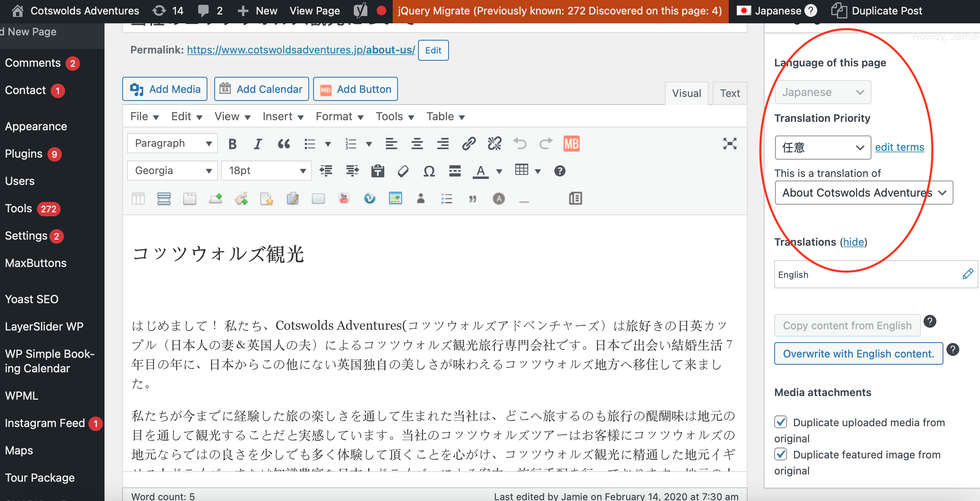Open the Format menu
This screenshot has height=501, width=980.
tap(340, 117)
